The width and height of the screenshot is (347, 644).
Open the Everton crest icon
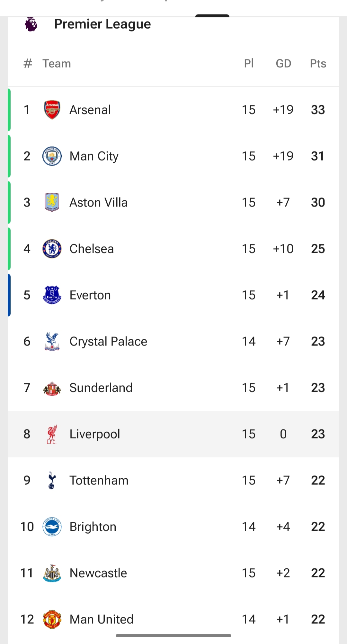pos(52,295)
